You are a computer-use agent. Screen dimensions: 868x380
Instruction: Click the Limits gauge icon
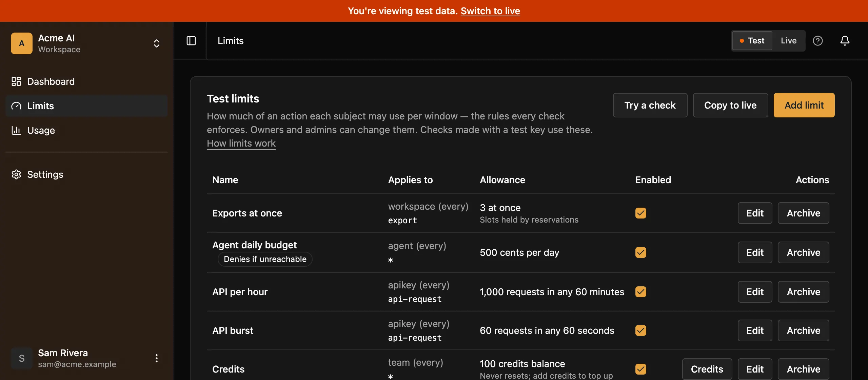16,106
